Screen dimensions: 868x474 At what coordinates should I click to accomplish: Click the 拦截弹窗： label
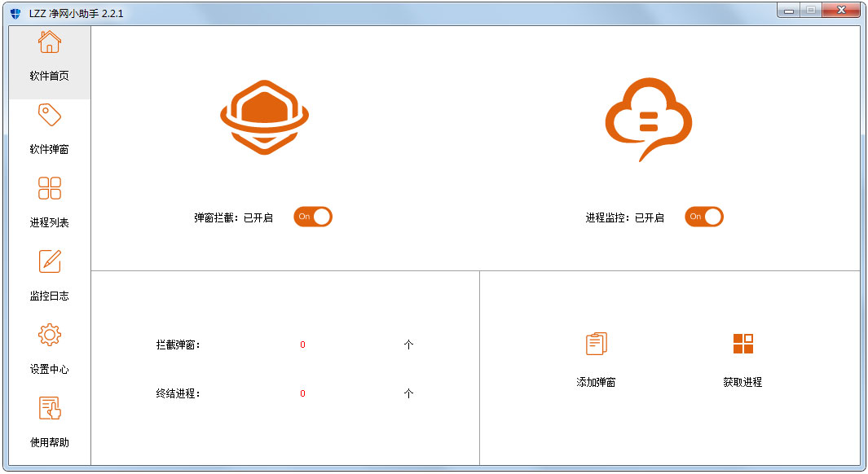(x=178, y=345)
